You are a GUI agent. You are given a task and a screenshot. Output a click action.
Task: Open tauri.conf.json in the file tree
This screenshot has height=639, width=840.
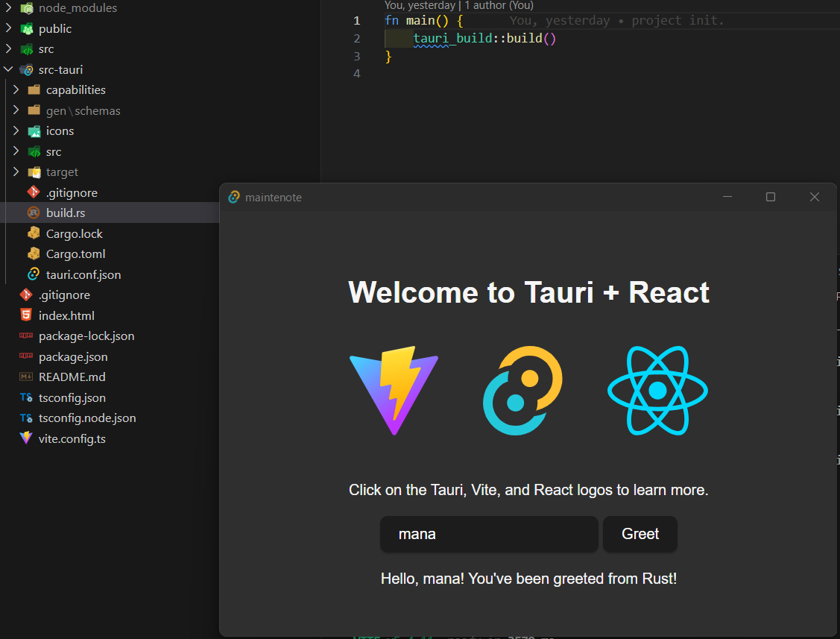tap(83, 274)
